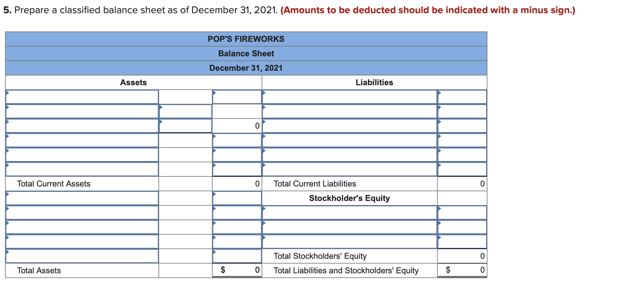Open the first account dropdown under Assets heading
The width and height of the screenshot is (644, 295).
click(x=82, y=97)
